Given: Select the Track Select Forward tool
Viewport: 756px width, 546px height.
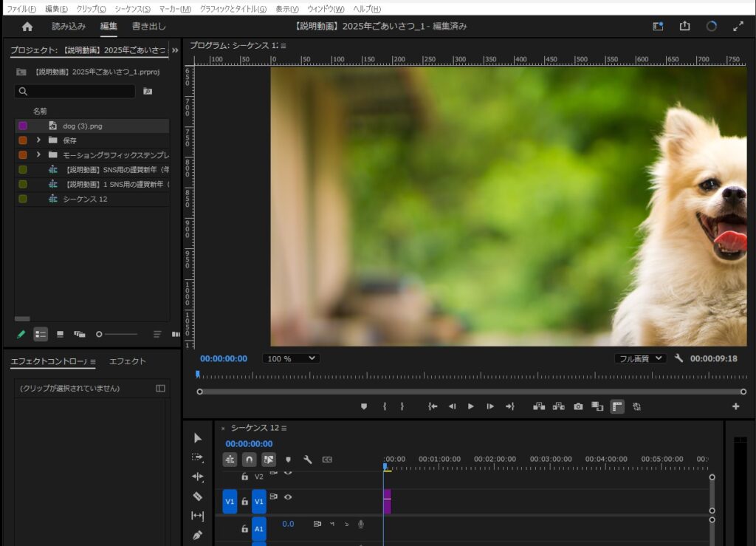Looking at the screenshot, I should coord(198,457).
